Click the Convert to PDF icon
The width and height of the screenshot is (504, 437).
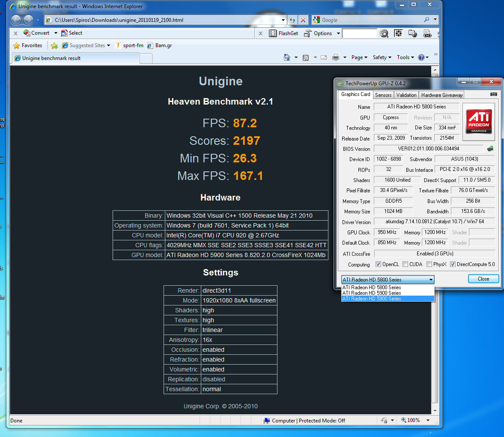pos(27,33)
